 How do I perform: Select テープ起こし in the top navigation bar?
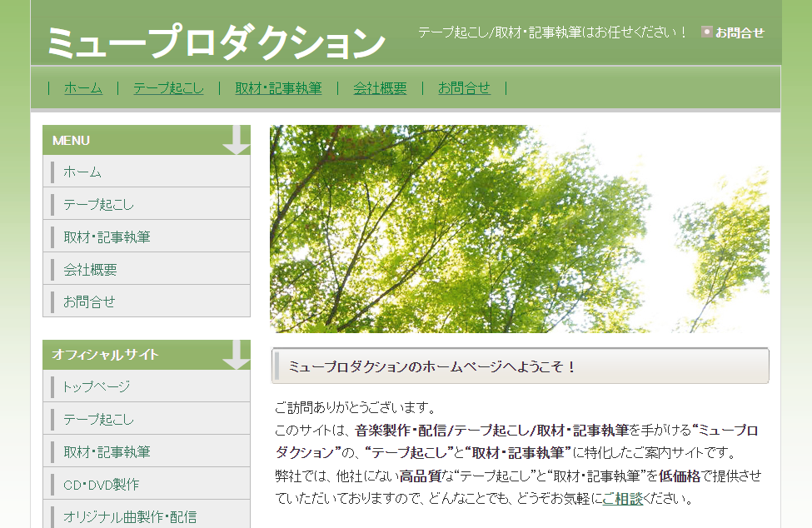pos(168,88)
